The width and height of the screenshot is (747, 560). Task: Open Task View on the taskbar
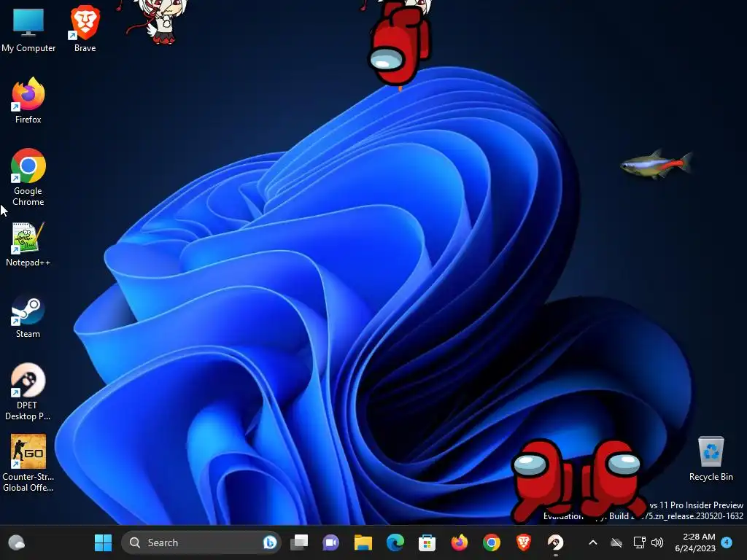[x=299, y=542]
